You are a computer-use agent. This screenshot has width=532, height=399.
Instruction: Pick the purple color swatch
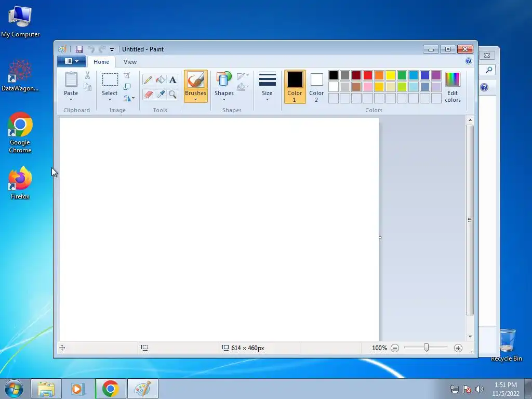[x=436, y=75]
